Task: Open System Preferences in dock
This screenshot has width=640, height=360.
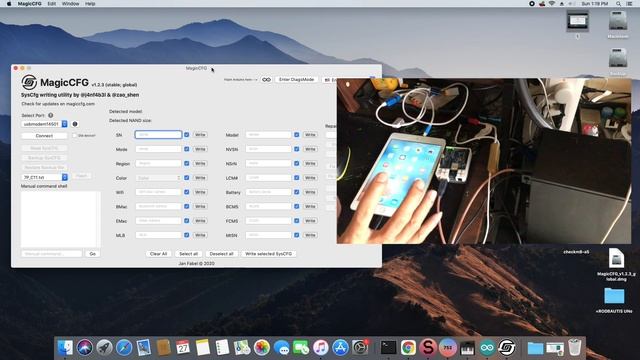Action: 360,348
